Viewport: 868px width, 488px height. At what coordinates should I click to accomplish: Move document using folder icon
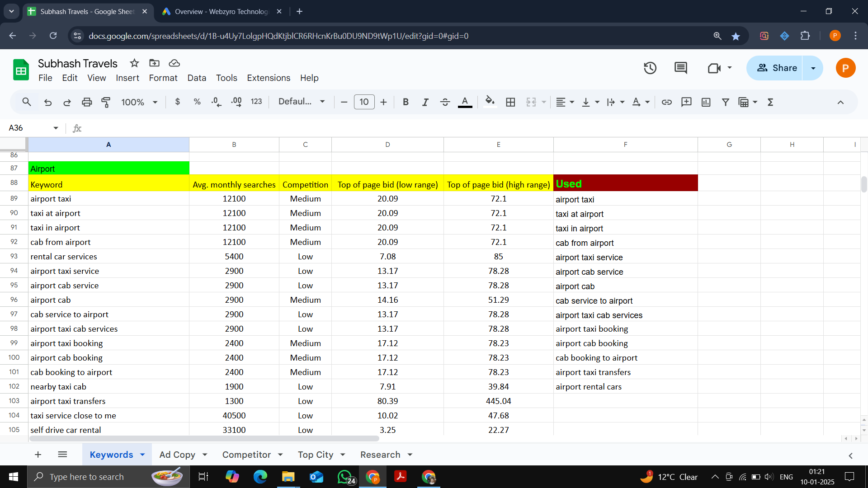click(x=154, y=63)
